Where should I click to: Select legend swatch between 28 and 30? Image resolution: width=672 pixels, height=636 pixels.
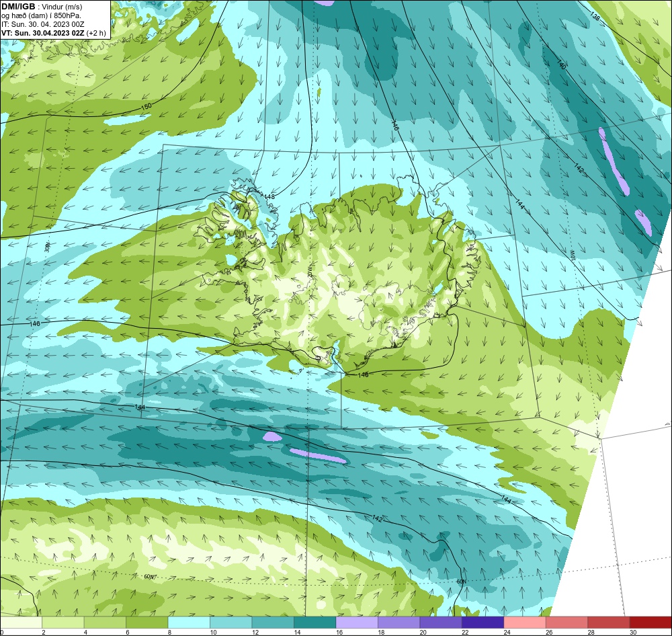[x=609, y=623]
